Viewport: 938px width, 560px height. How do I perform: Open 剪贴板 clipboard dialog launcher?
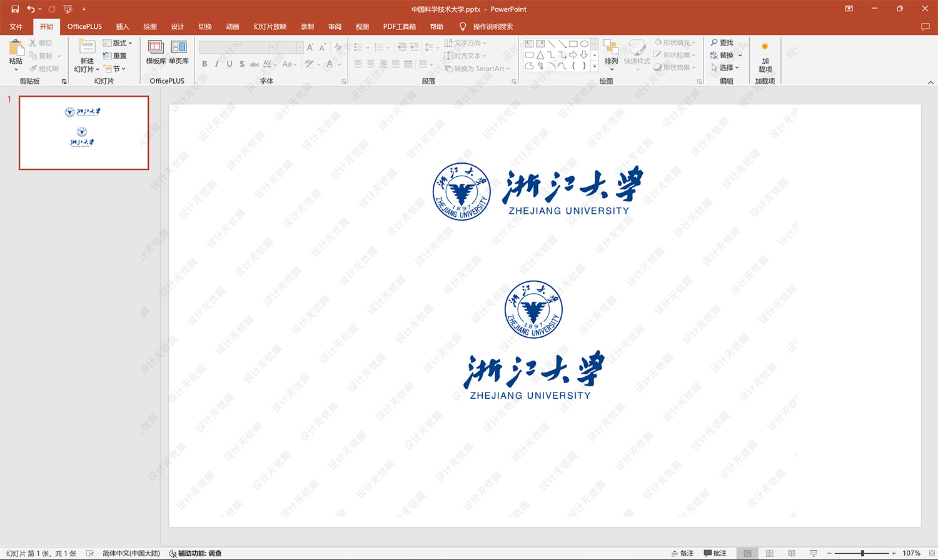click(x=64, y=81)
